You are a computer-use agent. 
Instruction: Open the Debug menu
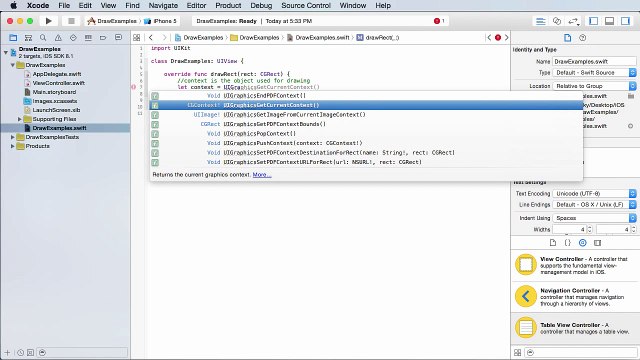click(x=261, y=5)
